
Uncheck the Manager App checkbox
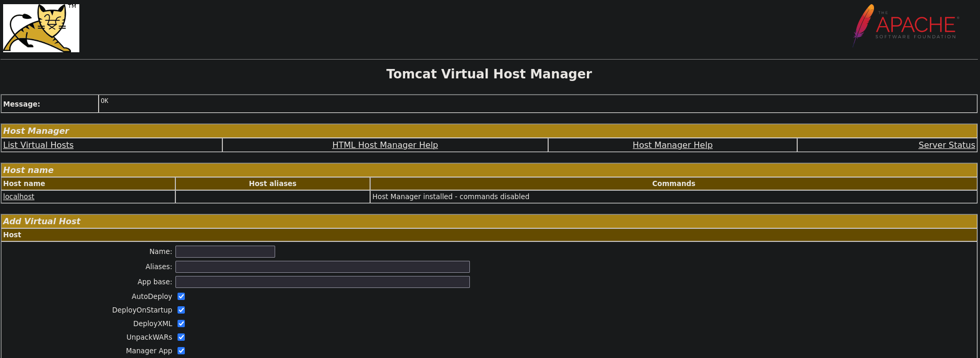[181, 351]
